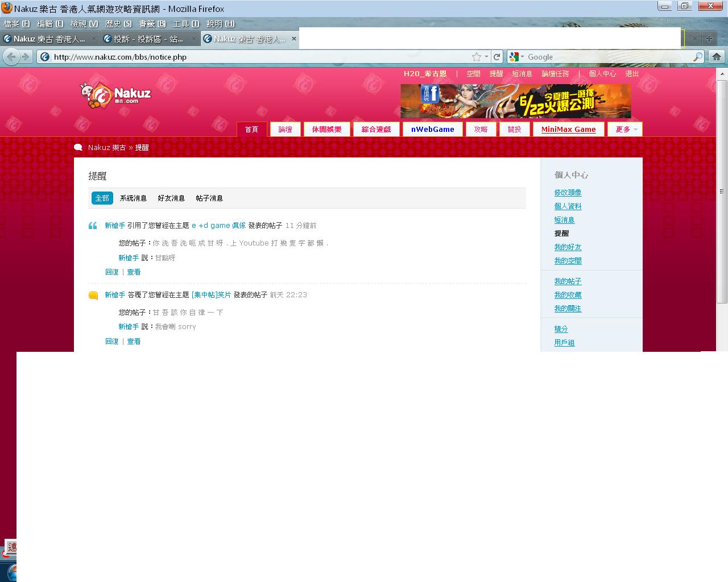Open the 歷史 (S) menu
The width and height of the screenshot is (728, 582).
[118, 24]
